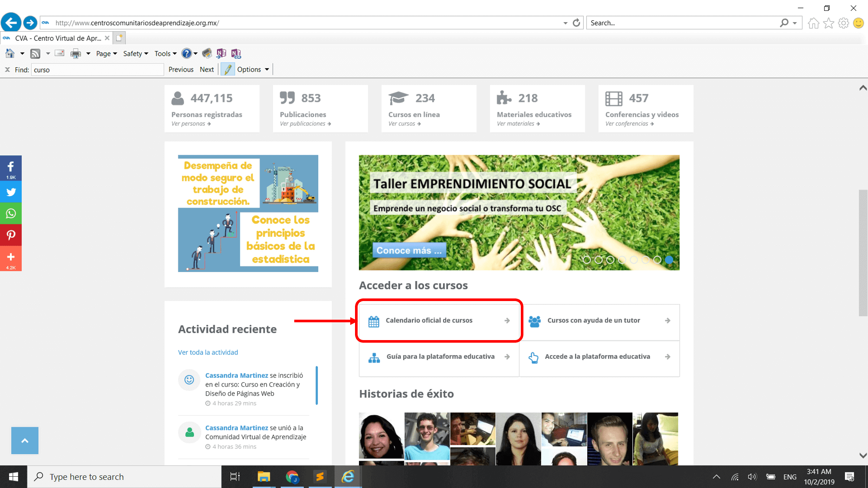868x488 pixels.
Task: Open the Print dropdown arrow
Action: (88, 54)
